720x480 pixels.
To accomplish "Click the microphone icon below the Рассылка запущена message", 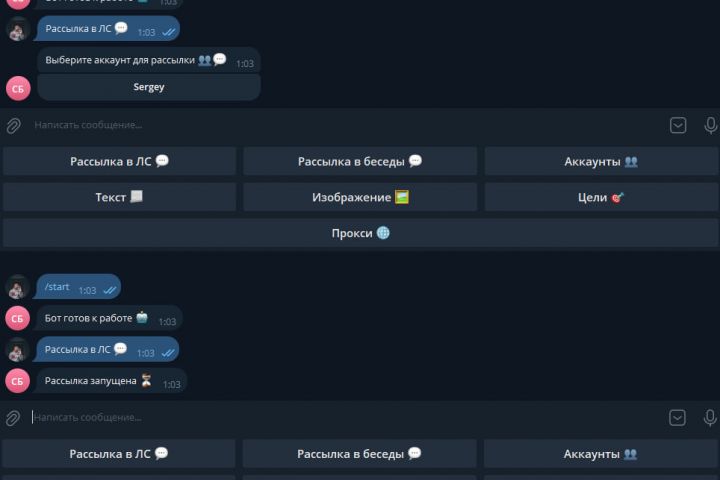I will [711, 417].
